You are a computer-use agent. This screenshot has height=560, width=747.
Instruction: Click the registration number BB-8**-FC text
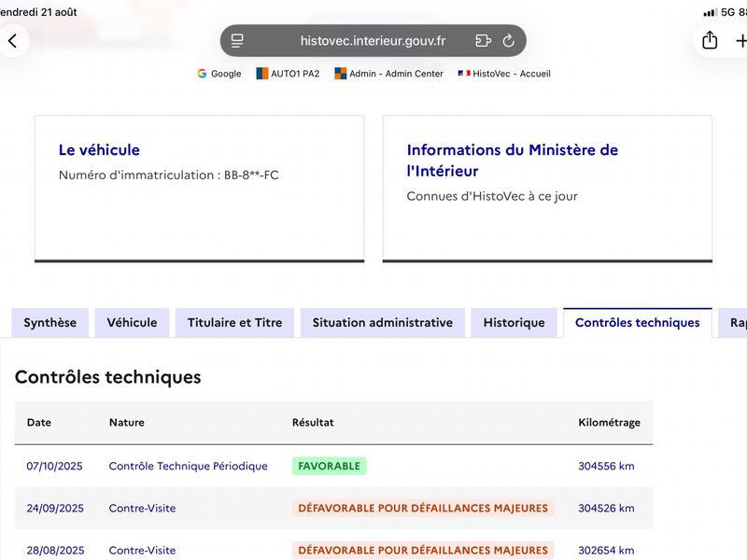coord(251,175)
